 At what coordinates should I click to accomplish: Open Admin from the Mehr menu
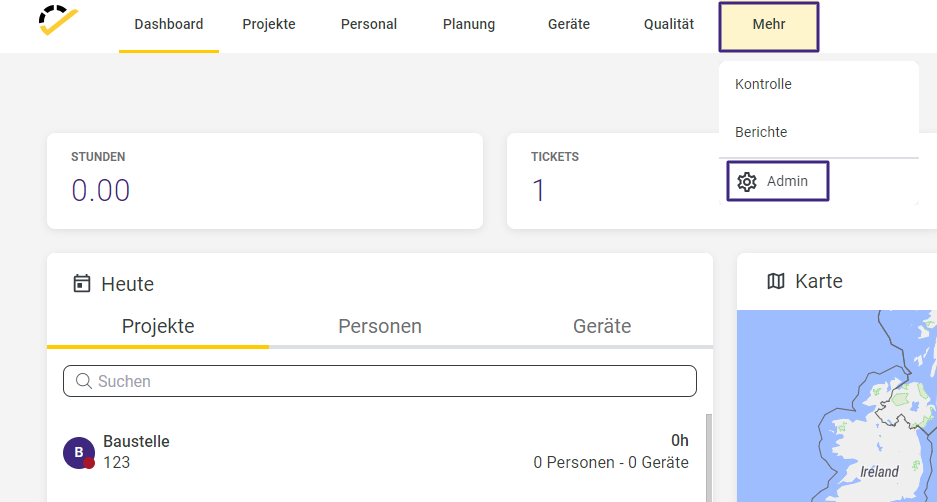777,181
